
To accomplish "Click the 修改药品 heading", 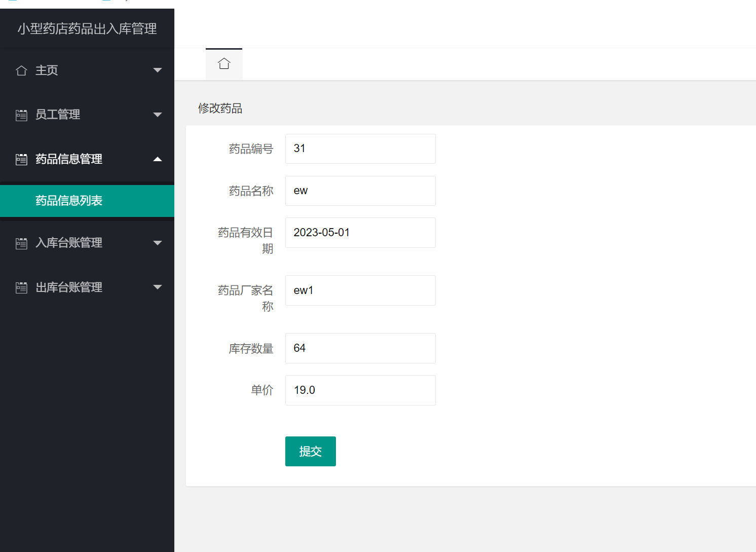I will (220, 108).
